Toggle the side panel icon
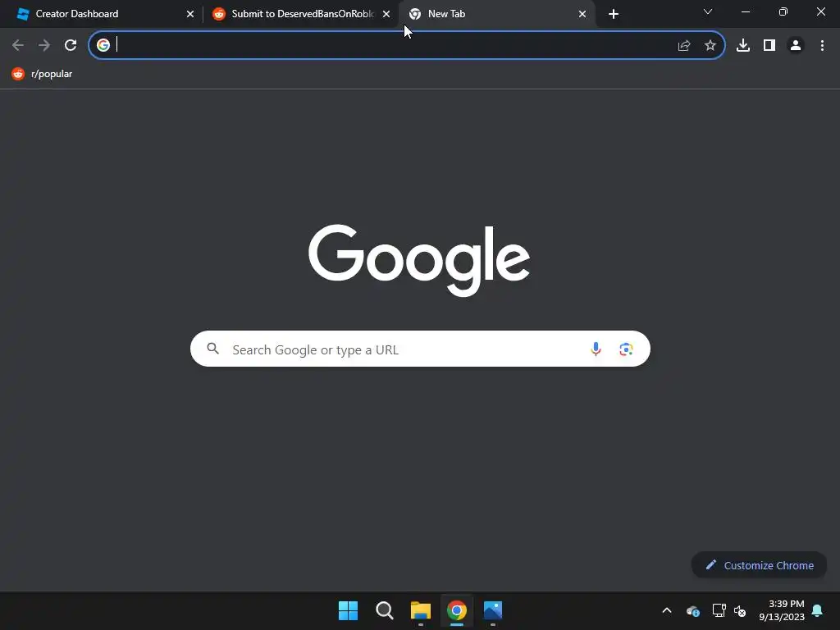Screen dimensions: 840x630 tap(769, 46)
